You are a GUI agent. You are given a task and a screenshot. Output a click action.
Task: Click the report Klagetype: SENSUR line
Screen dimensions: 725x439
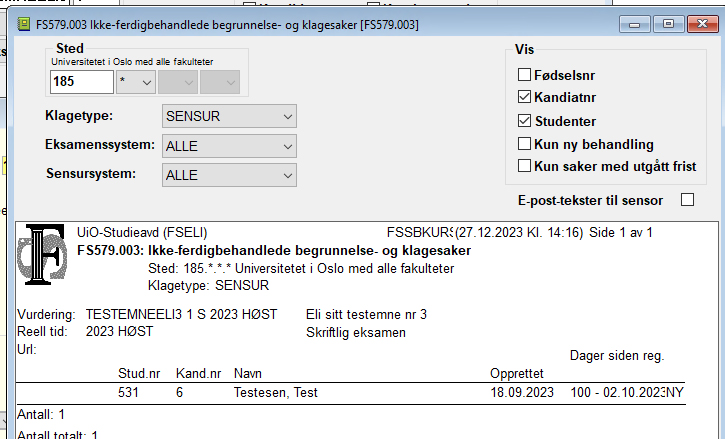(x=208, y=285)
